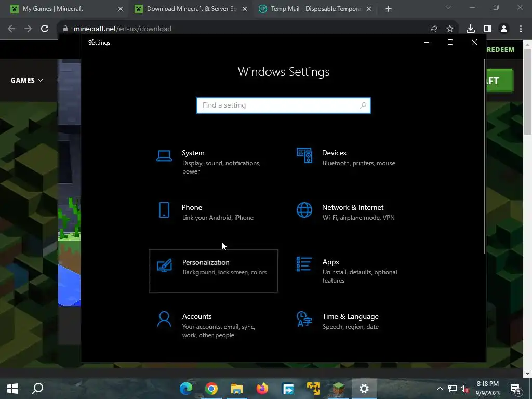Open Time & Language icon
The image size is (532, 399).
[x=304, y=319]
